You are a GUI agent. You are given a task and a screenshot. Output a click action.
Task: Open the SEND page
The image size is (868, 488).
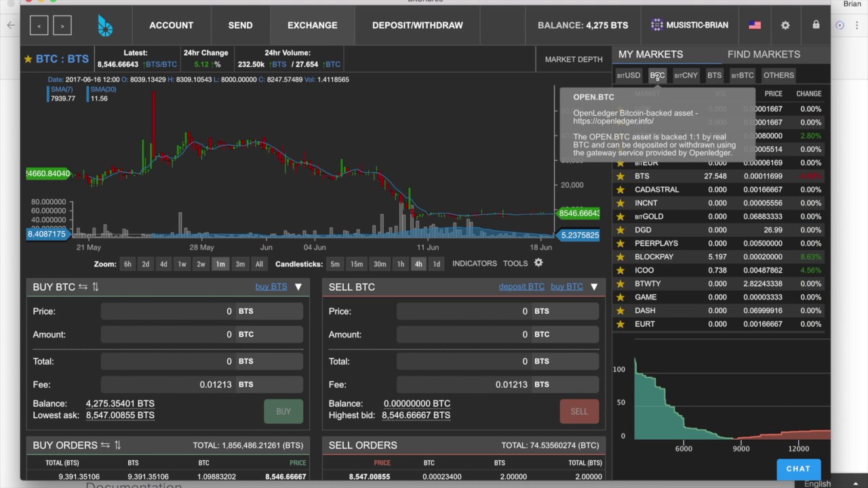coord(240,25)
